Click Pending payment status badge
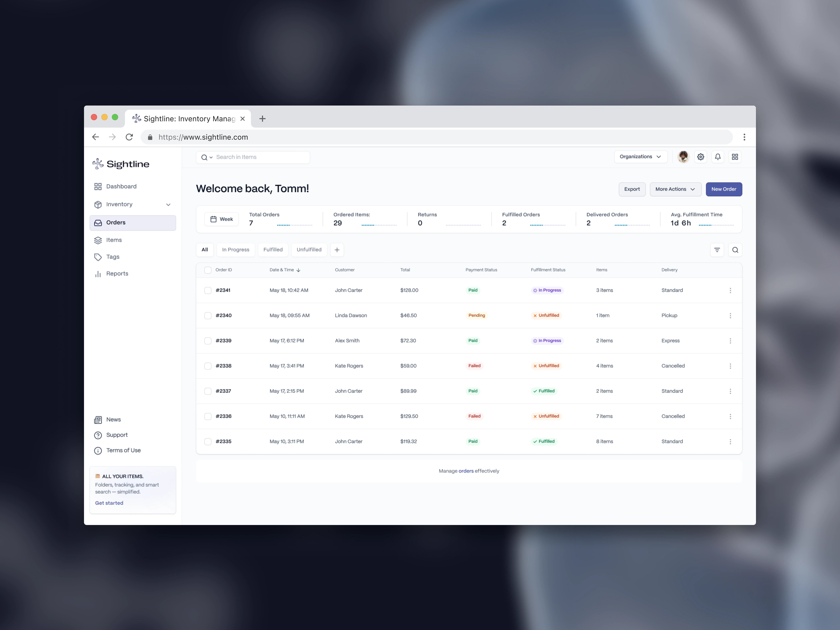The height and width of the screenshot is (630, 840). pos(477,316)
